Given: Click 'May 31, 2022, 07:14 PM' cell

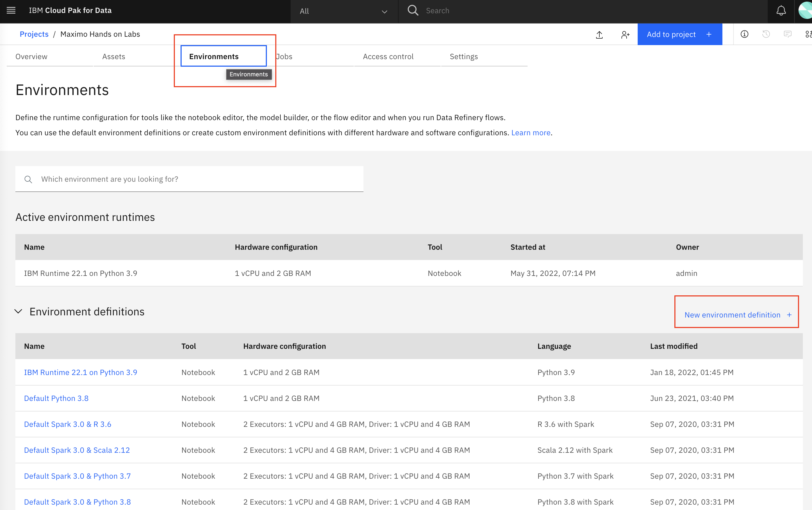Looking at the screenshot, I should [x=553, y=273].
